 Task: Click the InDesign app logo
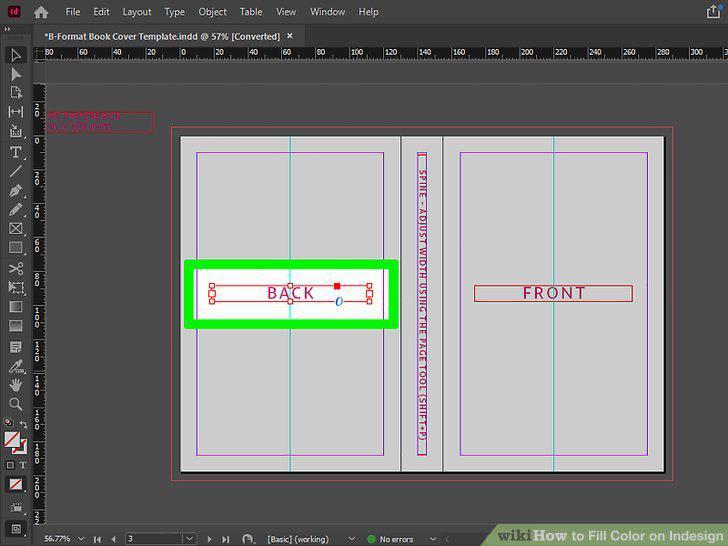click(x=14, y=12)
